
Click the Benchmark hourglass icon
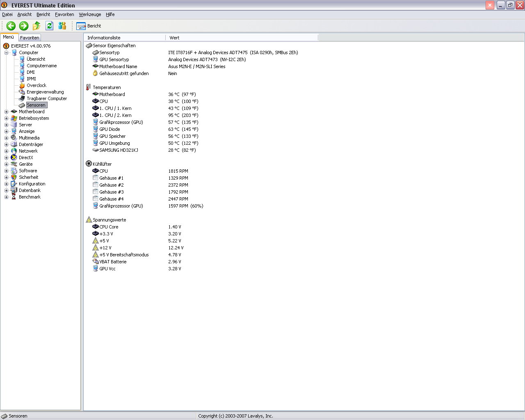point(14,197)
